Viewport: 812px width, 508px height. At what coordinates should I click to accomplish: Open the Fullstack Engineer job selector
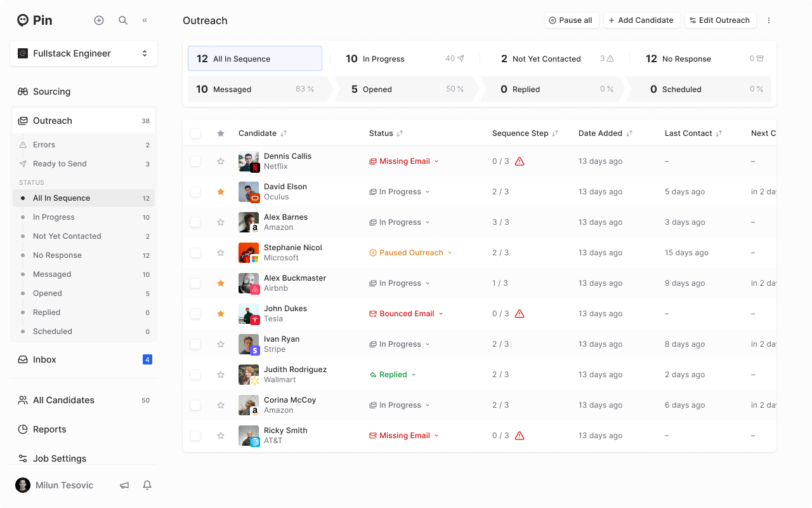[x=84, y=53]
